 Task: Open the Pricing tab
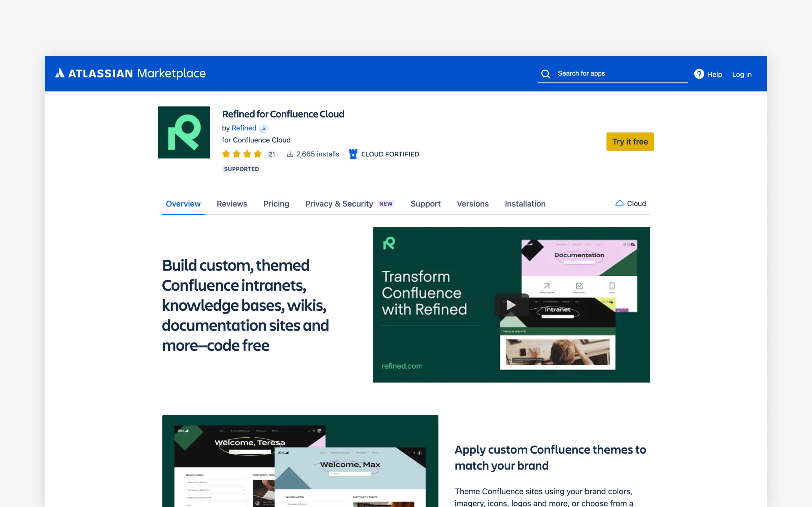(276, 204)
